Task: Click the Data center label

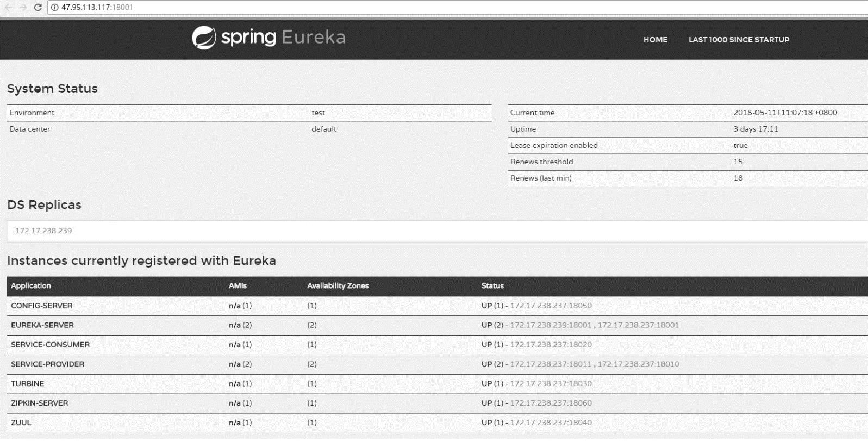Action: click(x=30, y=129)
